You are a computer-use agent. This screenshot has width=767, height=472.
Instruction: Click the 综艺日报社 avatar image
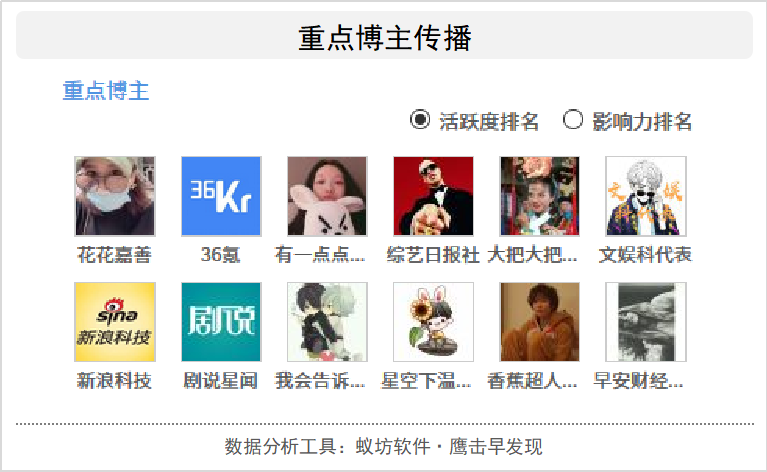(433, 196)
